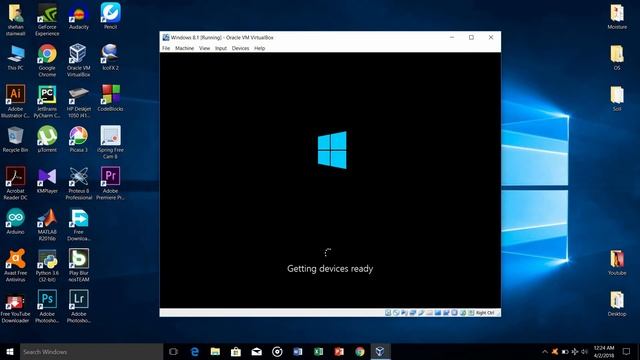Select the Play Blur nosTEAM shortcut
Screen dimensions: 640x360
click(79, 266)
